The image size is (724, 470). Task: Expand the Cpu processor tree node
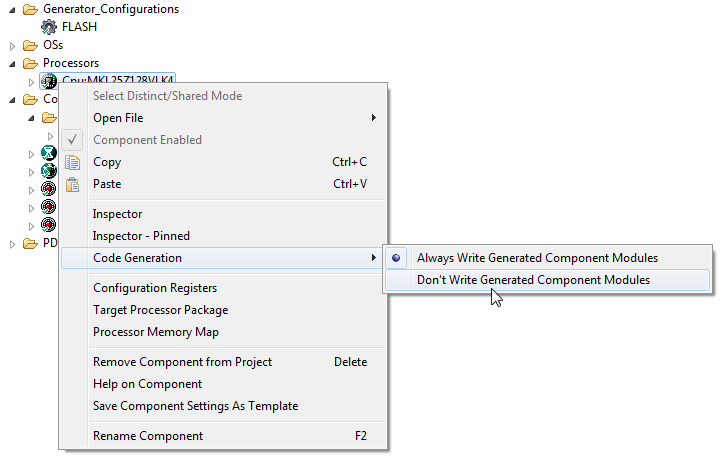[x=32, y=81]
